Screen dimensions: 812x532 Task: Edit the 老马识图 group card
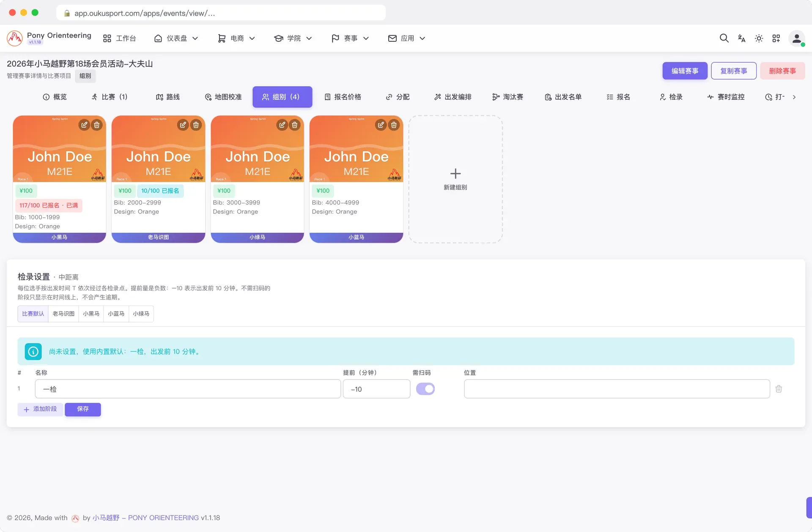tap(183, 125)
